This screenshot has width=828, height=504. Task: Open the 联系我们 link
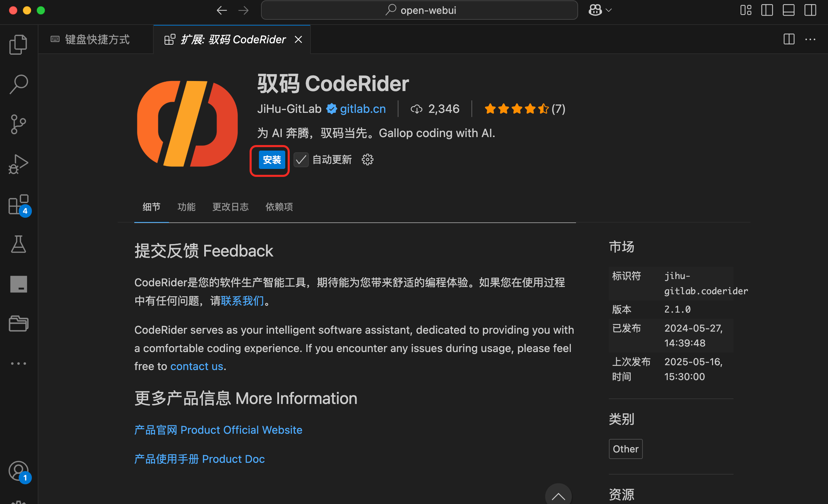tap(242, 300)
